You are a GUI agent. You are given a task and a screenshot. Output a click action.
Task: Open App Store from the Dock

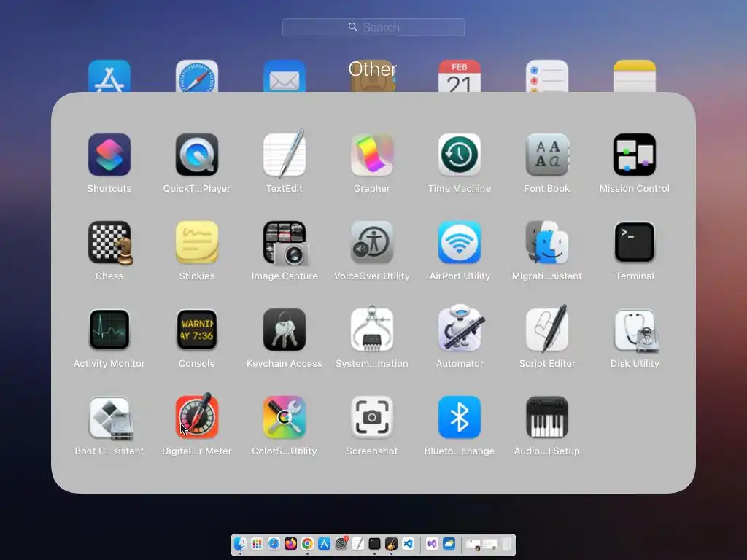324,544
